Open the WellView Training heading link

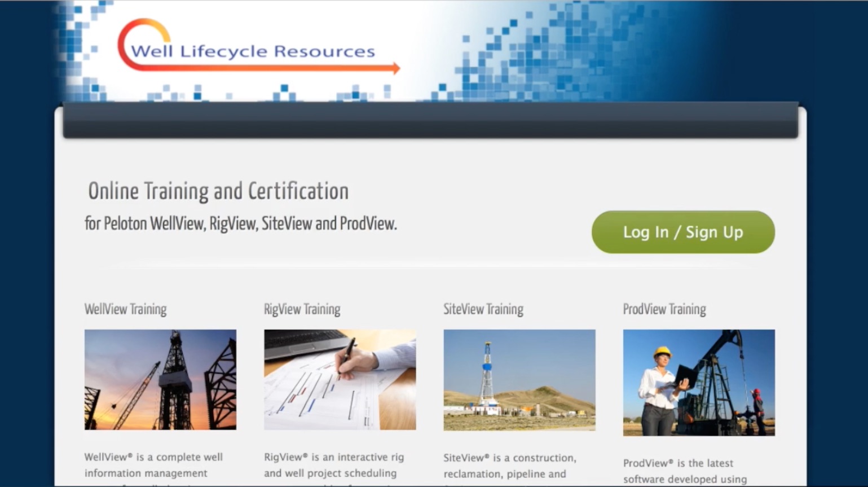(125, 309)
